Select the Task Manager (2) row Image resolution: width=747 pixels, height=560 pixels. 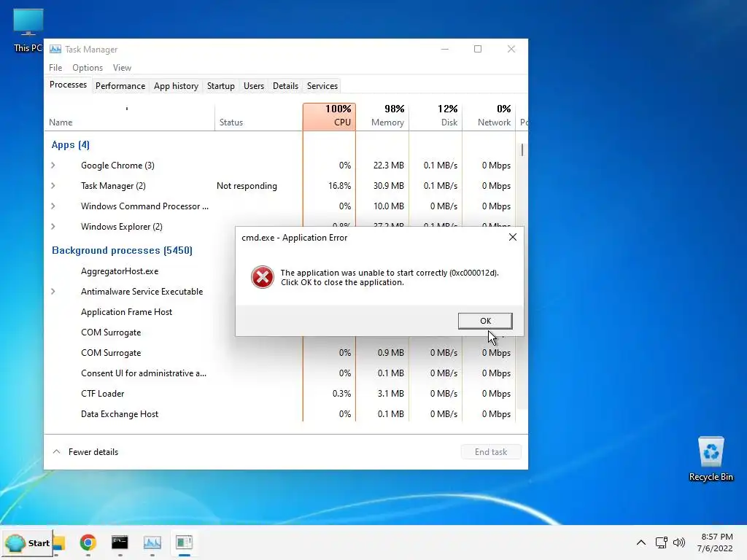click(281, 186)
